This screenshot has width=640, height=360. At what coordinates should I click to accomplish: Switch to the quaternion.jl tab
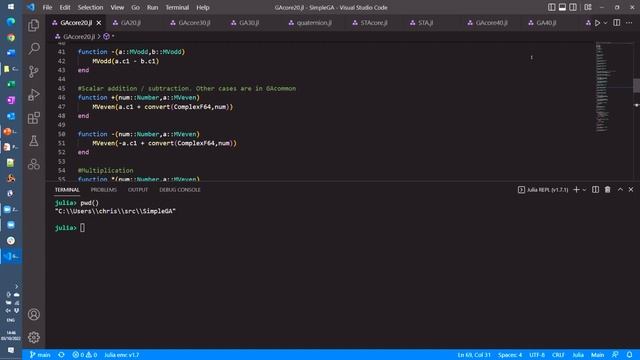pos(314,23)
